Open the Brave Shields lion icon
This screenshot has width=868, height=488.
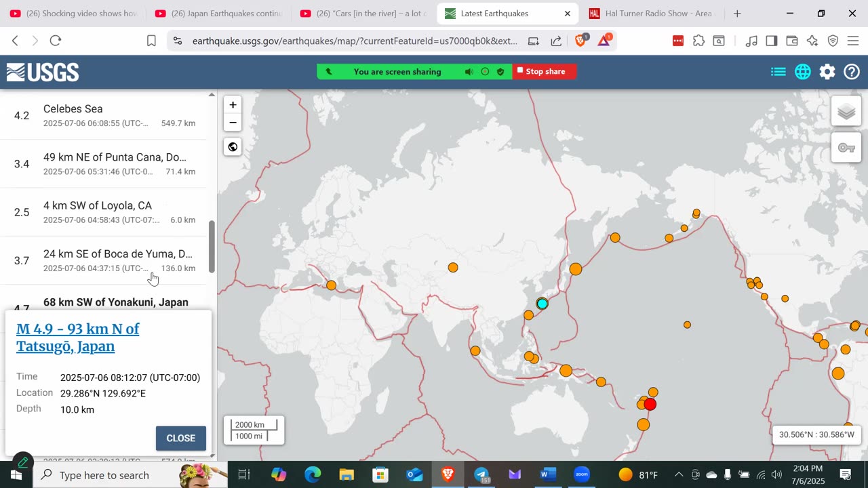click(x=581, y=41)
